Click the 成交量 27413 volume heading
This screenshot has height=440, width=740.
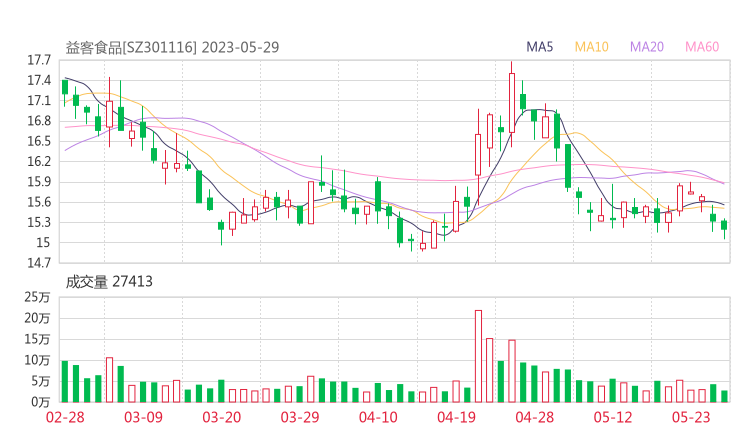coord(109,282)
